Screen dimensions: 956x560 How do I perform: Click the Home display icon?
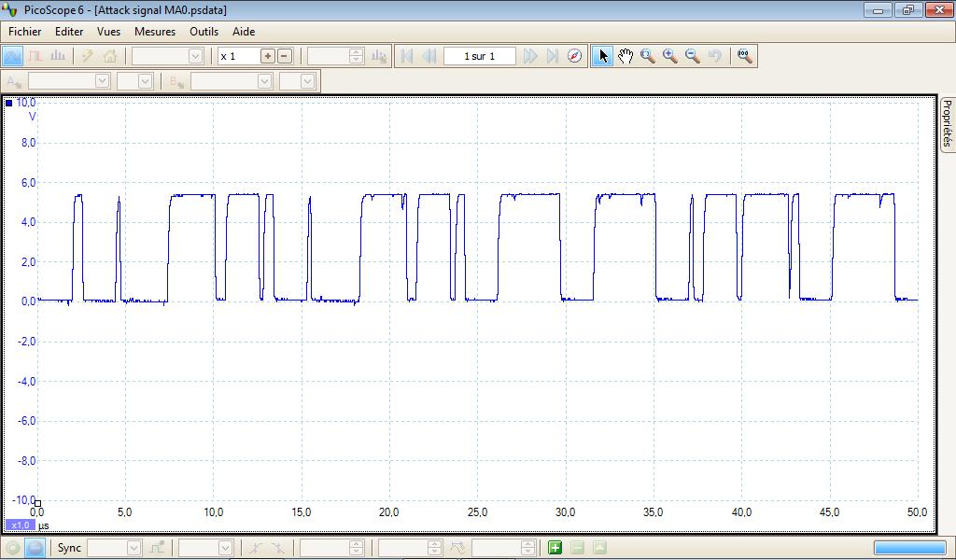click(110, 56)
